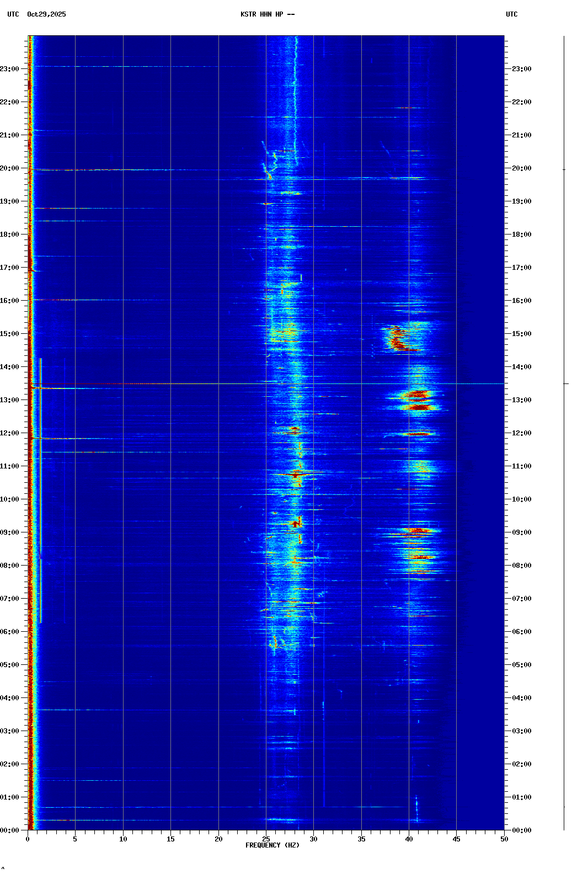Select the 15 Hz label on frequency axis

[170, 839]
